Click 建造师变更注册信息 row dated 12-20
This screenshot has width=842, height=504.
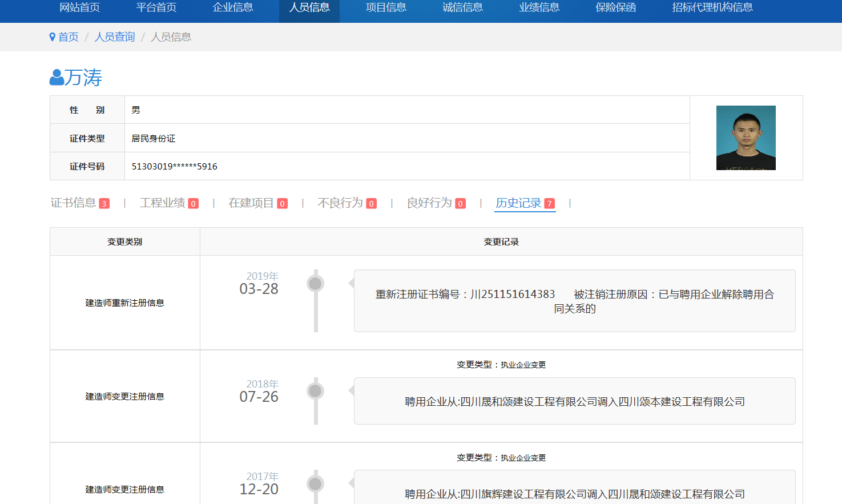[x=124, y=490]
